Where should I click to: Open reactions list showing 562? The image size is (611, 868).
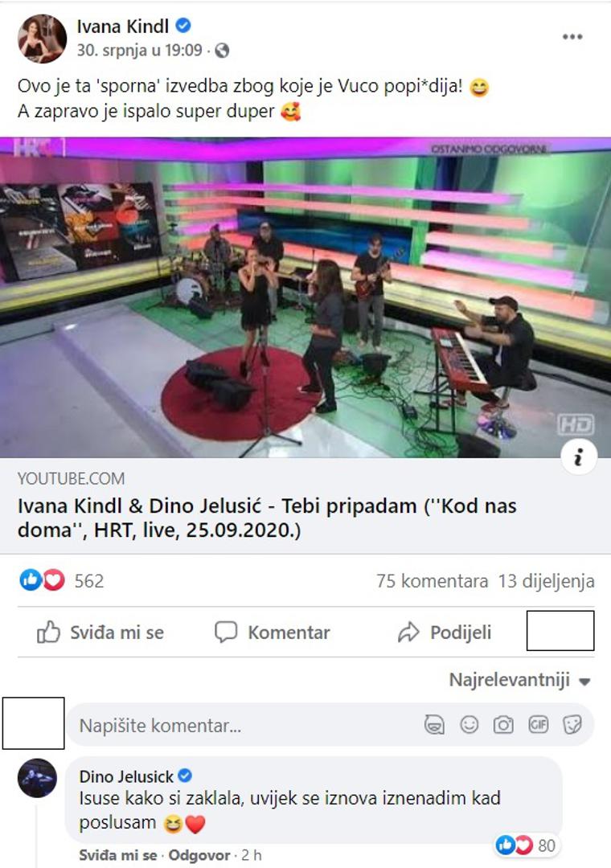pos(61,581)
